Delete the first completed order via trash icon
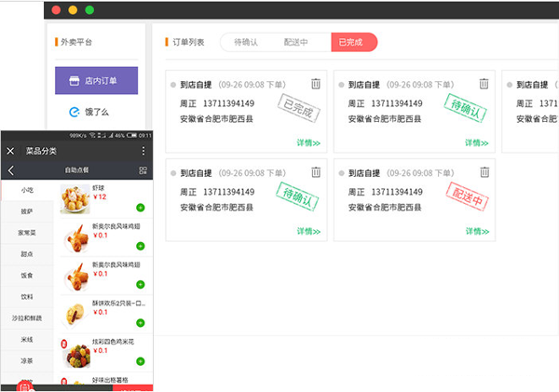The height and width of the screenshot is (392, 559). pyautogui.click(x=316, y=84)
